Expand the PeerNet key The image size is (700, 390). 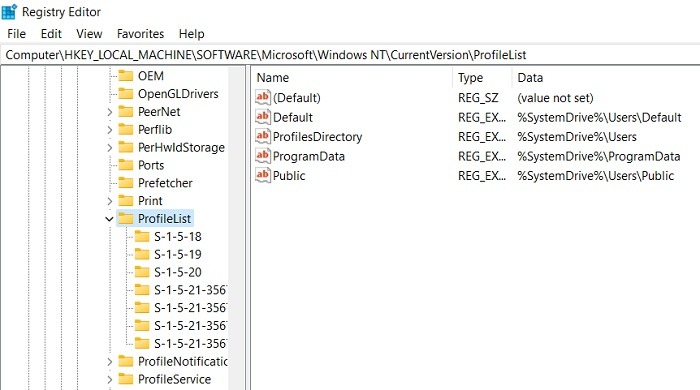(x=109, y=112)
